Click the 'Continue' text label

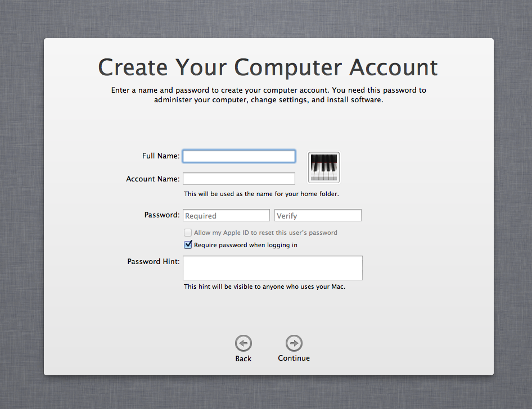294,358
